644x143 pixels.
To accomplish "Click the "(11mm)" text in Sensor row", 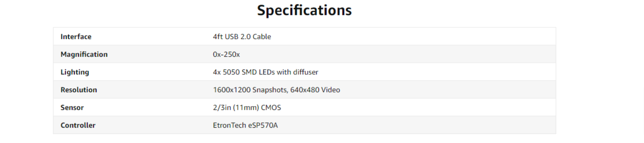I will (x=246, y=108).
